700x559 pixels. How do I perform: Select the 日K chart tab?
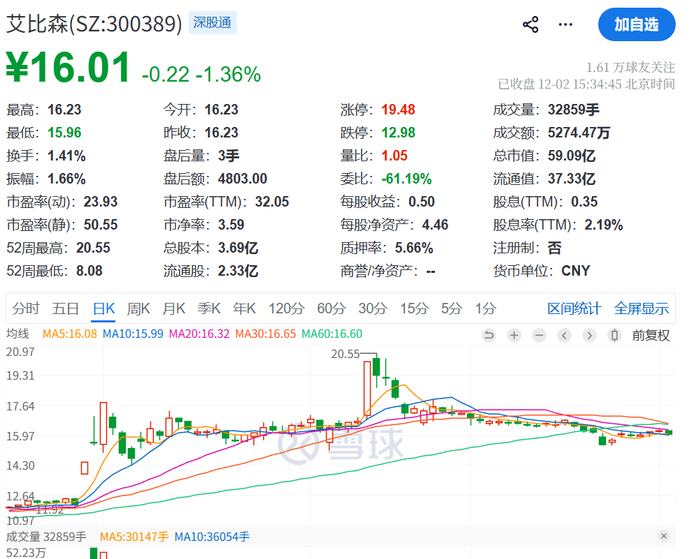[104, 309]
